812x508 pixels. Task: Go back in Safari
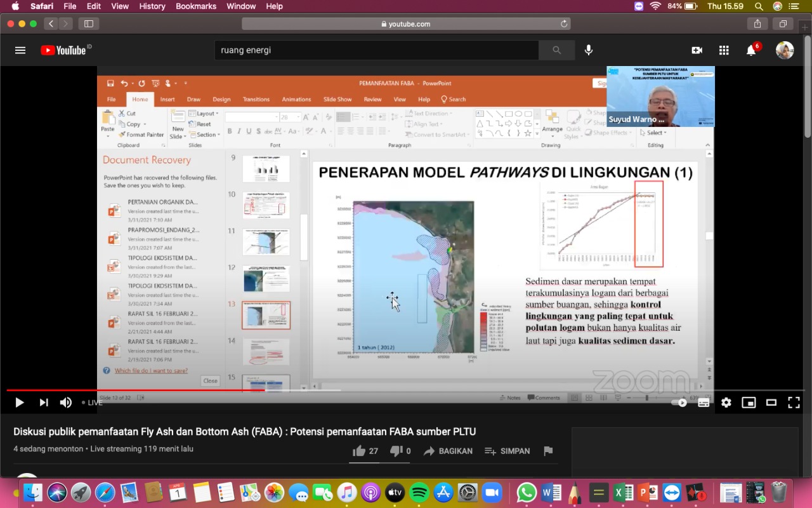(x=51, y=23)
